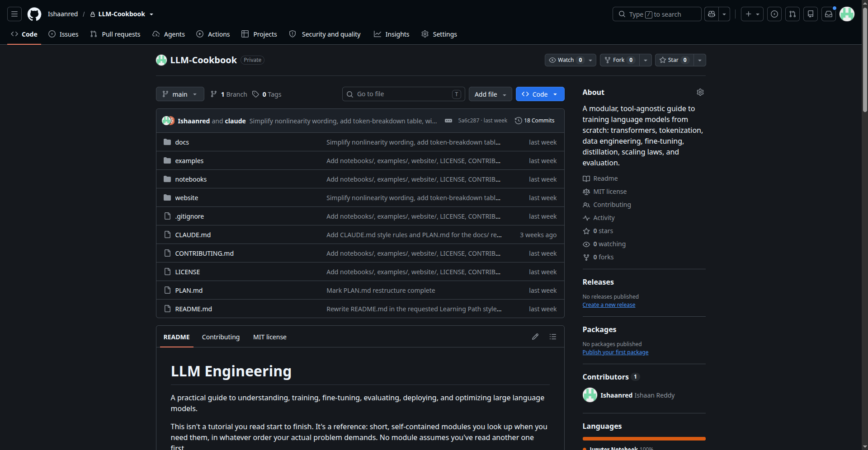Open notifications inbox icon
This screenshot has width=868, height=450.
829,14
